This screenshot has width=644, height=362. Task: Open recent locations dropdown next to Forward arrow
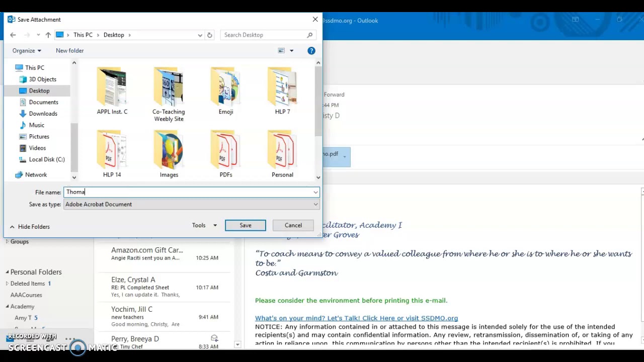coord(38,35)
